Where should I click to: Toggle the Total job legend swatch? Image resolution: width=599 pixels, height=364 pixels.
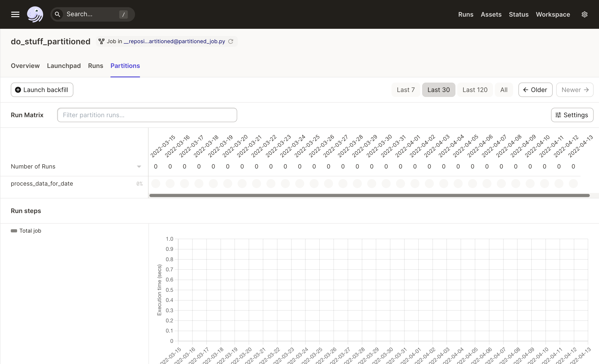[14, 231]
